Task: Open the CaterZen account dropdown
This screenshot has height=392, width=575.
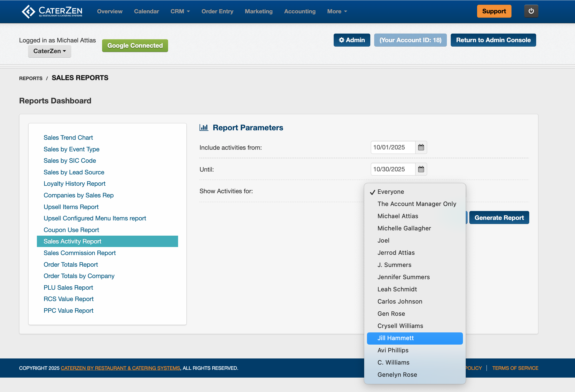Action: click(x=49, y=51)
